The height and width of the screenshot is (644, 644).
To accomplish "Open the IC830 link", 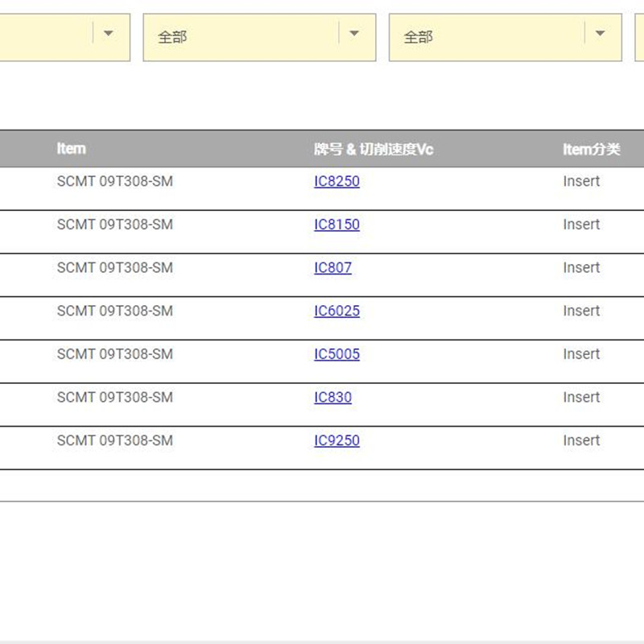I will (x=332, y=398).
